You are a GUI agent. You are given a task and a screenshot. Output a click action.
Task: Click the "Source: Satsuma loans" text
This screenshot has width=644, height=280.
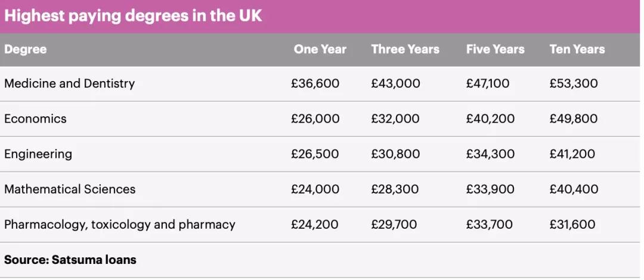70,260
